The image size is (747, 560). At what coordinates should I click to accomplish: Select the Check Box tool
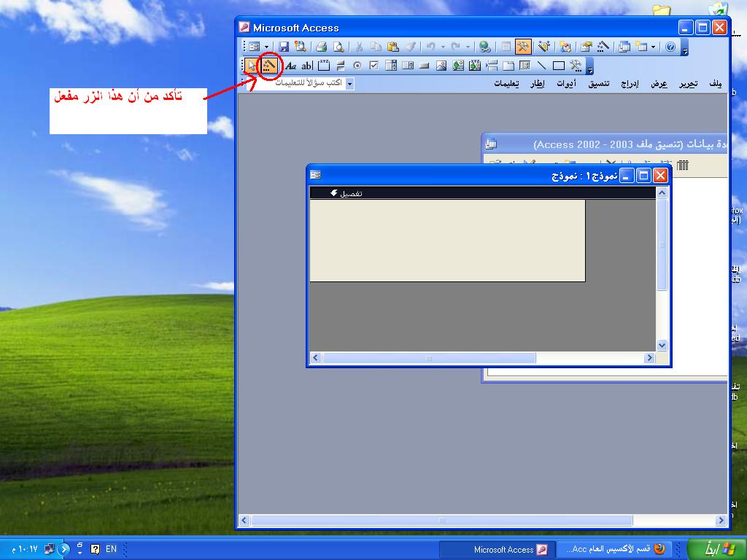[374, 66]
